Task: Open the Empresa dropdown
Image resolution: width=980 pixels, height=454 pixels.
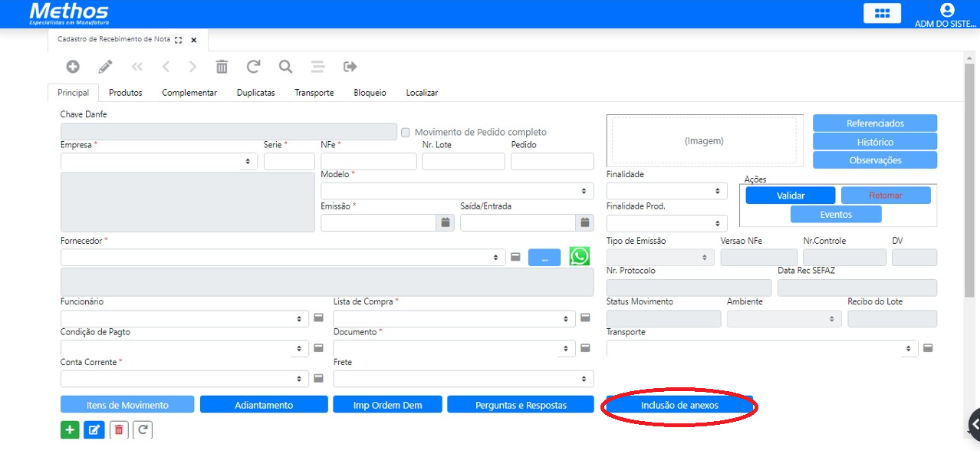Action: [159, 162]
